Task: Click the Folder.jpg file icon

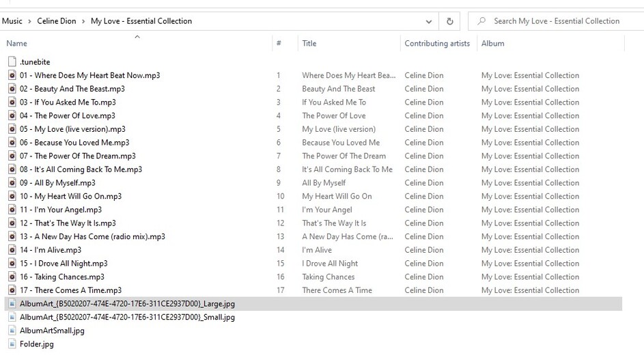Action: coord(12,344)
